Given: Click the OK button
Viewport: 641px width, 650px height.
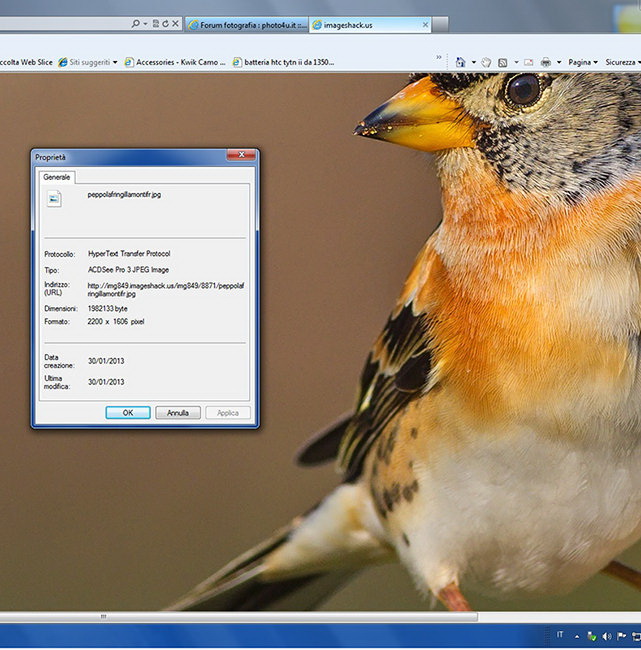Looking at the screenshot, I should (x=128, y=412).
